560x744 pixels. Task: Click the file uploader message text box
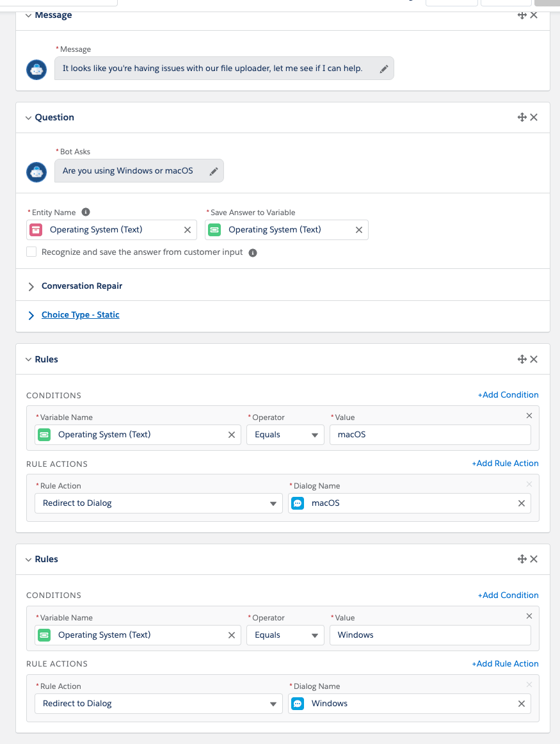coord(224,69)
